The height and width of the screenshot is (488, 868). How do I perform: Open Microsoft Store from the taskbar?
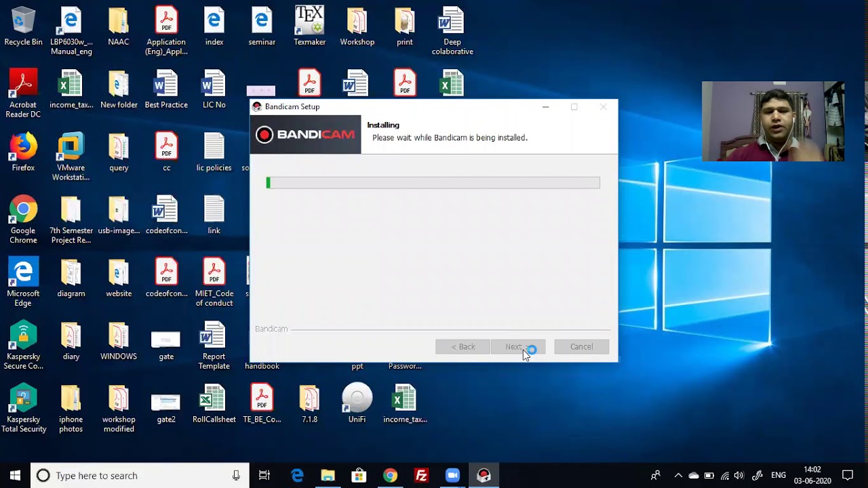(359, 476)
